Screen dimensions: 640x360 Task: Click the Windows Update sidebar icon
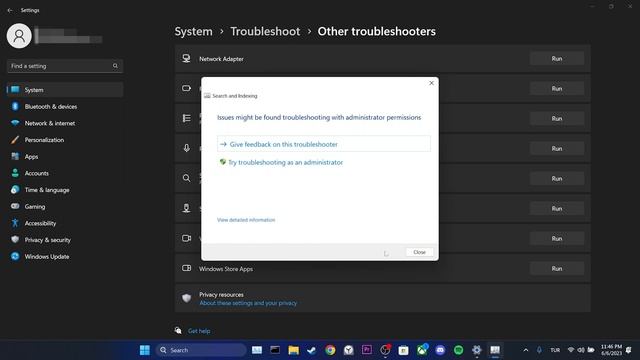click(15, 256)
